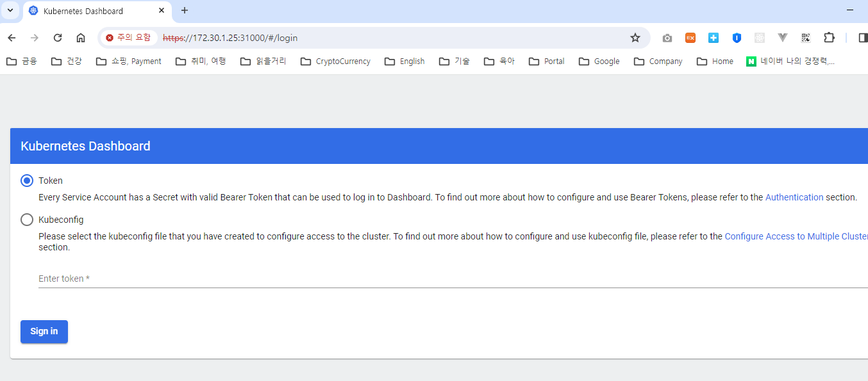Minimize the browser window
Image resolution: width=868 pixels, height=381 pixels.
[850, 10]
